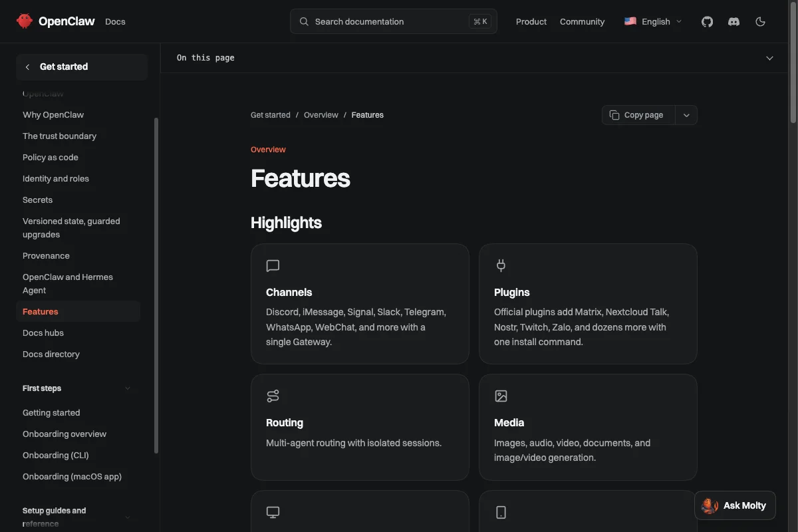
Task: Click the main page scrollbar thumb
Action: tap(793, 63)
